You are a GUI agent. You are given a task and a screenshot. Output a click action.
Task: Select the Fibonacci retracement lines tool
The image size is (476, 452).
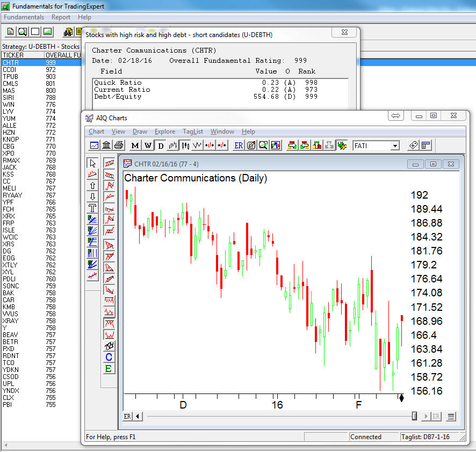tap(92, 242)
